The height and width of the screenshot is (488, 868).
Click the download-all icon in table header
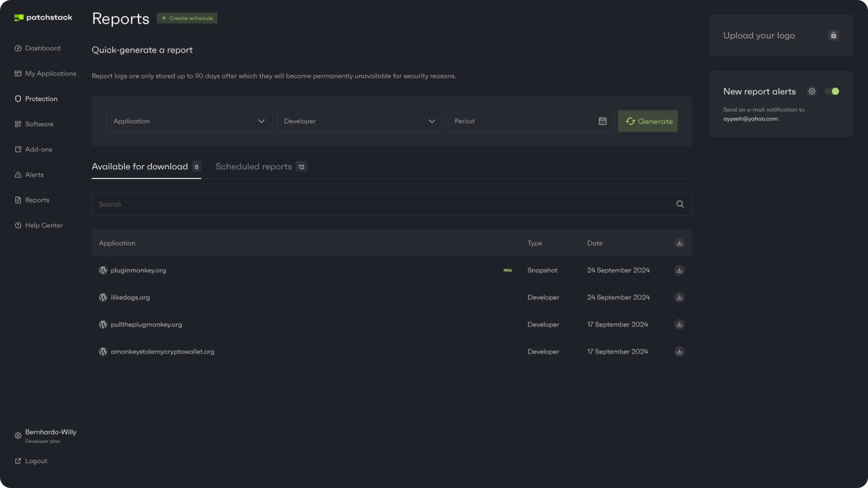coord(679,243)
